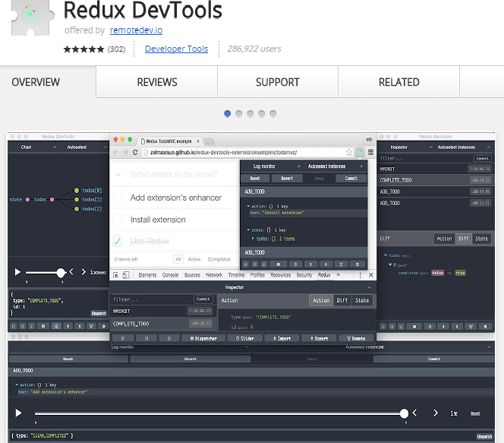
Task: Open the remotedev.io publisher link
Action: [x=136, y=30]
